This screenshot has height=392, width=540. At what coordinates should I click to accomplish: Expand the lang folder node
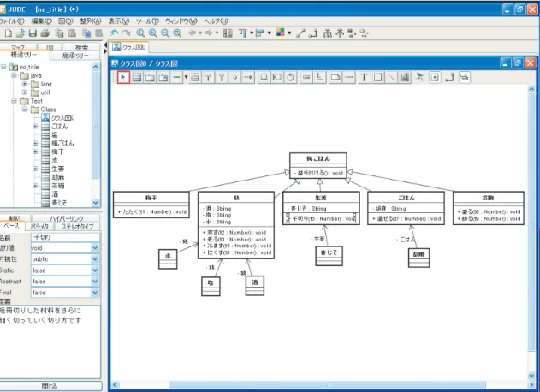coord(25,84)
